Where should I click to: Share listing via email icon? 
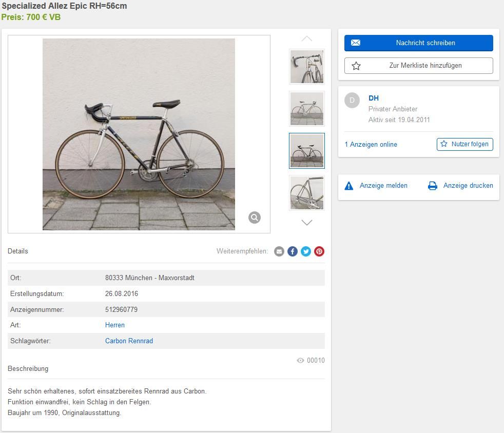pyautogui.click(x=279, y=251)
